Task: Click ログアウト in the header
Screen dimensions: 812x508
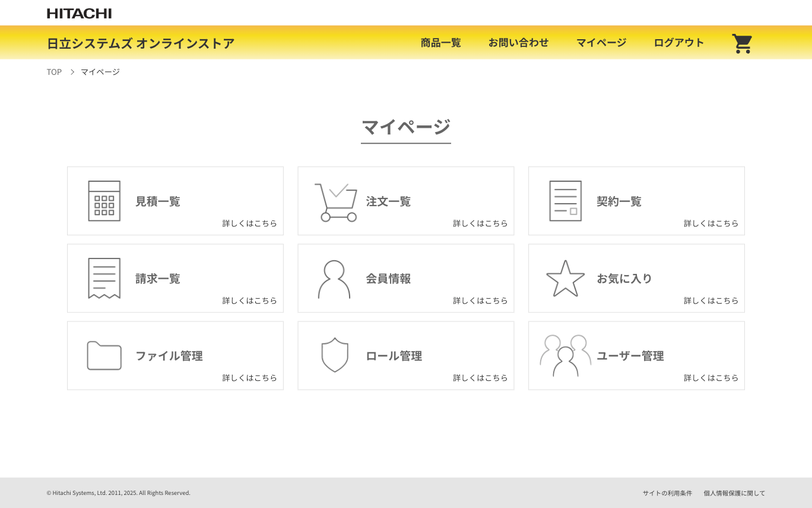Action: 678,42
